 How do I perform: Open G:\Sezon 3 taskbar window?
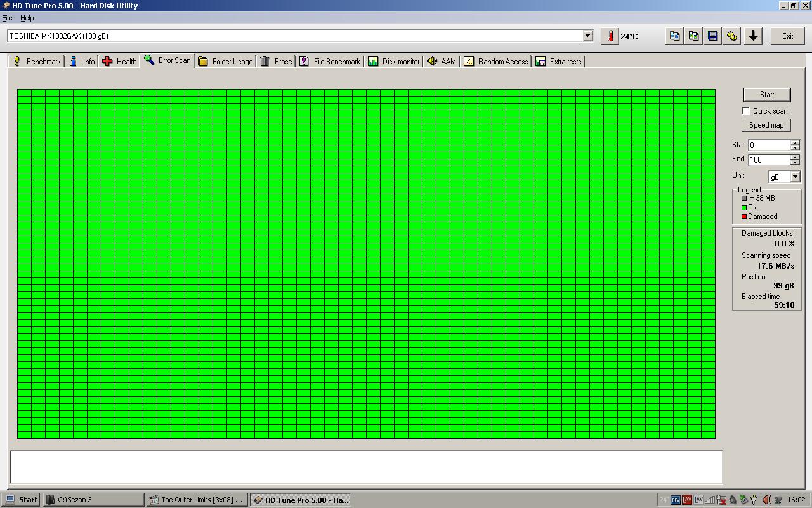(94, 500)
